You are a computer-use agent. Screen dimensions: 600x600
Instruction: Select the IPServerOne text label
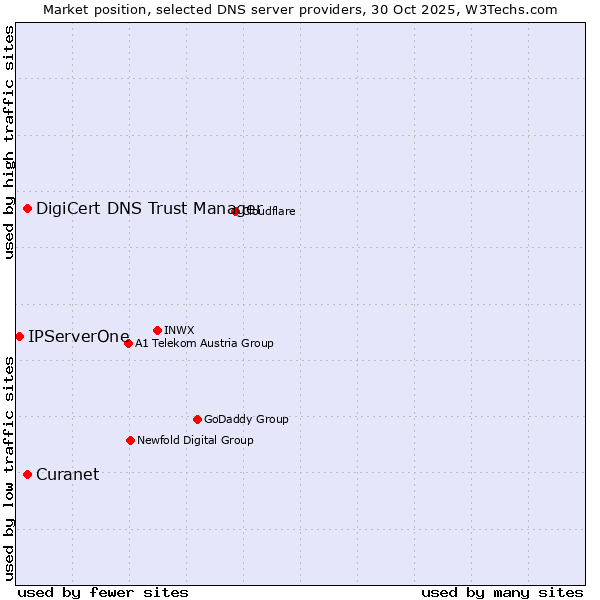(79, 336)
